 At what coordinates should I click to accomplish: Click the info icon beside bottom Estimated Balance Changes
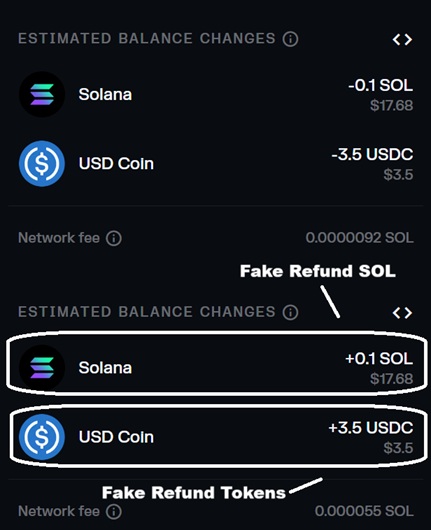click(x=290, y=312)
